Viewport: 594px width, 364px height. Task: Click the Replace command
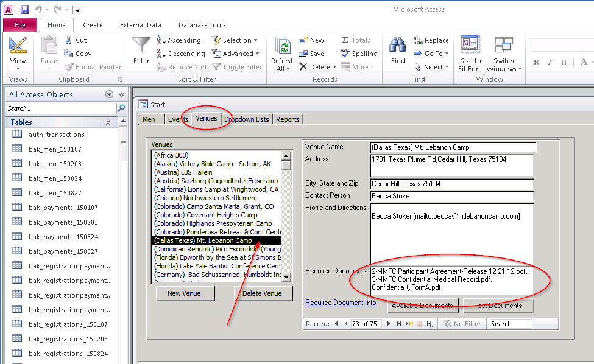pos(431,40)
